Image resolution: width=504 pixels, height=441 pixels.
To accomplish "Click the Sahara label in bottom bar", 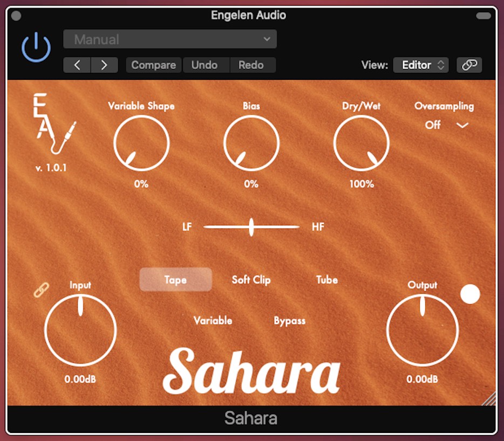I will (251, 418).
